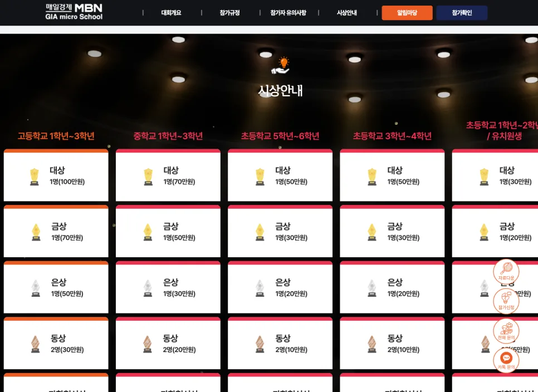This screenshot has height=392, width=538.
Task: Click the 카톡 문의 chat icon
Action: 506,360
